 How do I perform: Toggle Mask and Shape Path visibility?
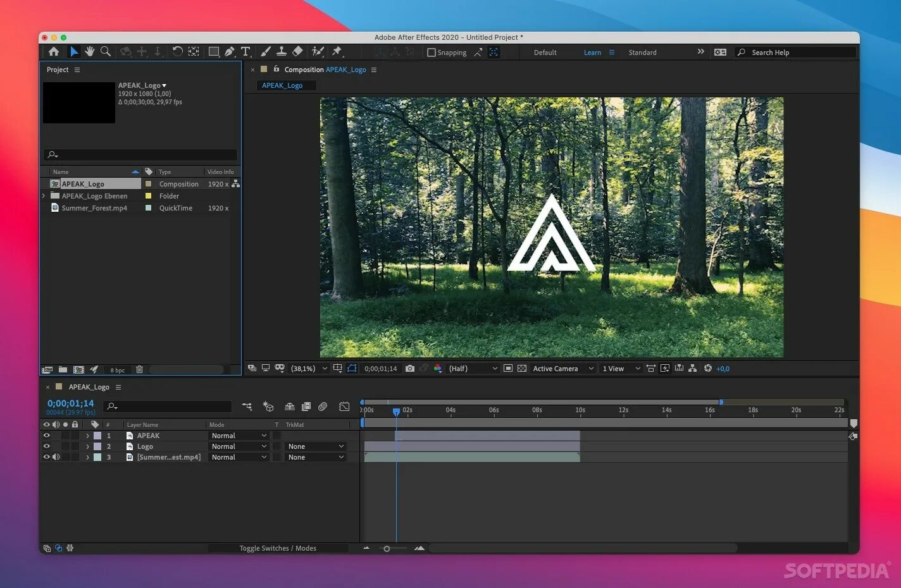pyautogui.click(x=352, y=369)
